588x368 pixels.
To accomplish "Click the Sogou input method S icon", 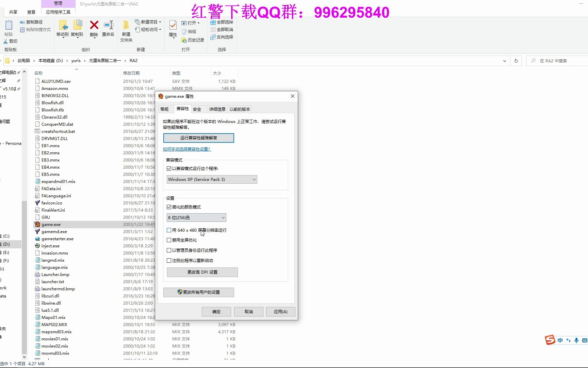I will [x=550, y=340].
